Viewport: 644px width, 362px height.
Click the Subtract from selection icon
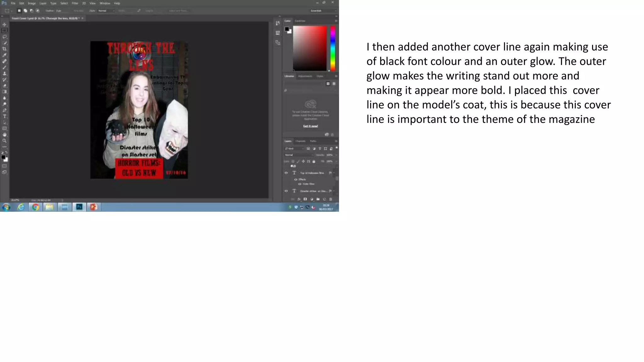pos(31,11)
